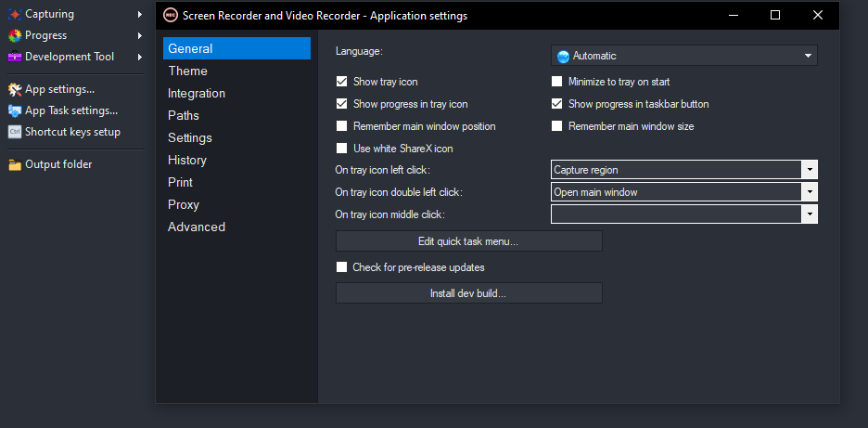Enable Remember main window position
This screenshot has width=868, height=428.
point(341,126)
